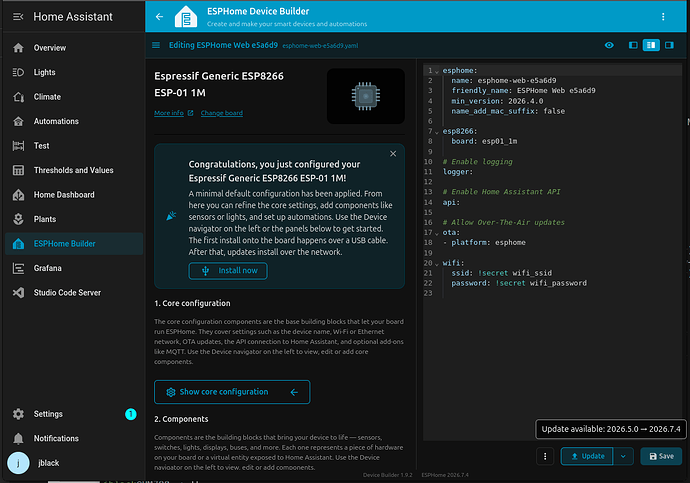Click the Home Dashboard icon

point(18,195)
